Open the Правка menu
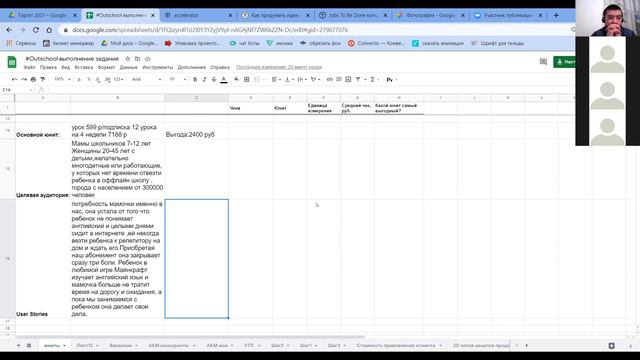The image size is (640, 360). 48,67
